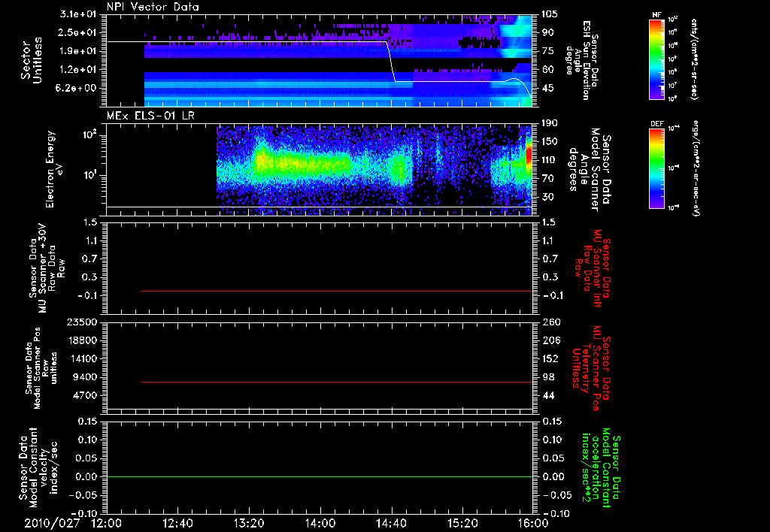Click the '15:20' time axis label
This screenshot has width=770, height=532.
(x=462, y=524)
